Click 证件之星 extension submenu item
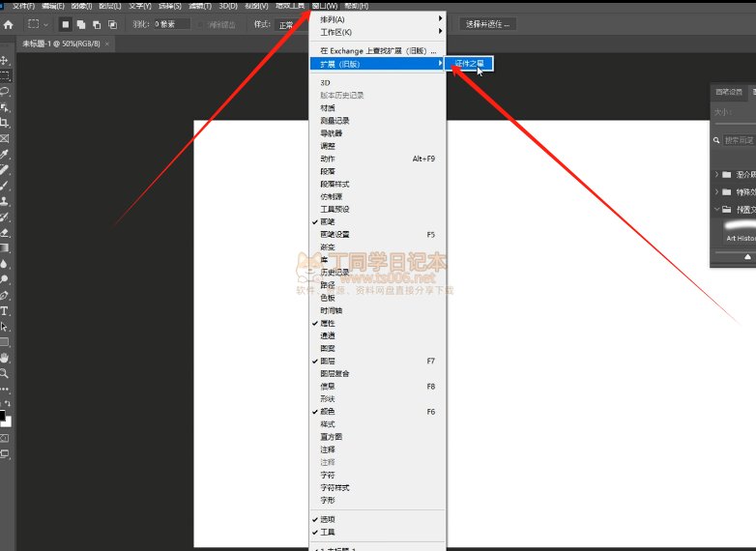Viewport: 756px width, 551px height. pyautogui.click(x=470, y=64)
